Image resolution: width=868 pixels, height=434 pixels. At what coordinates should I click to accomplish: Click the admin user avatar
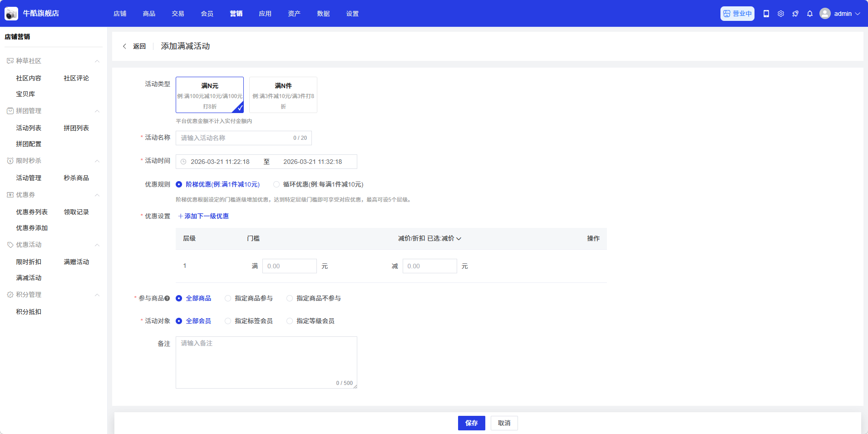825,14
